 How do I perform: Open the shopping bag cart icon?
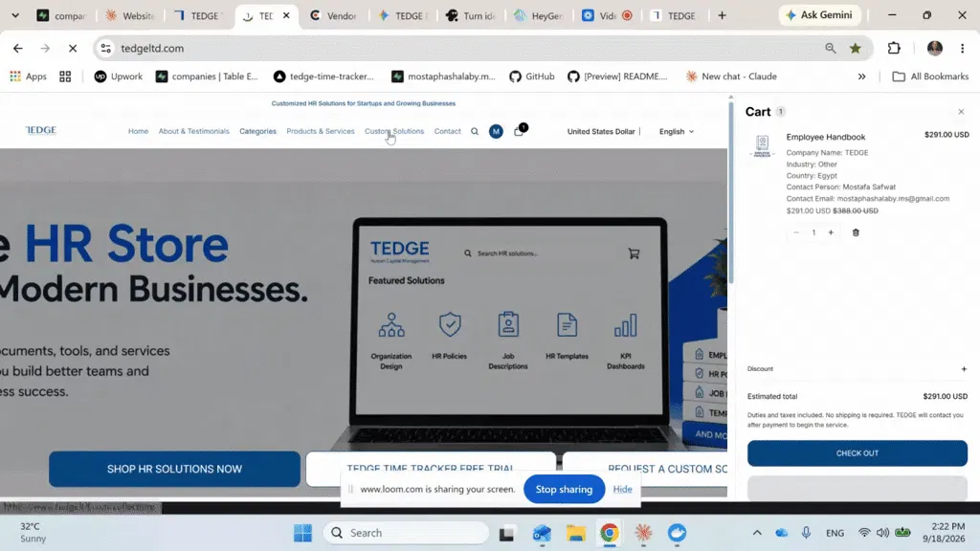pos(519,130)
